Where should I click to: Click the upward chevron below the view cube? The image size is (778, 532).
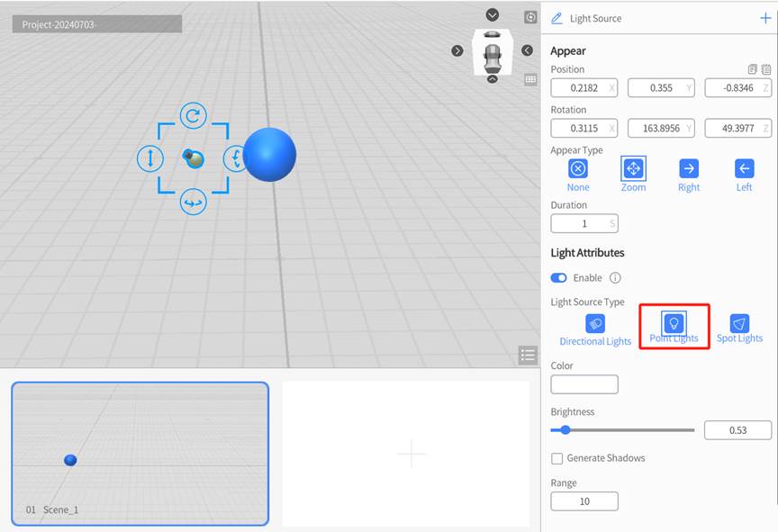pyautogui.click(x=493, y=79)
